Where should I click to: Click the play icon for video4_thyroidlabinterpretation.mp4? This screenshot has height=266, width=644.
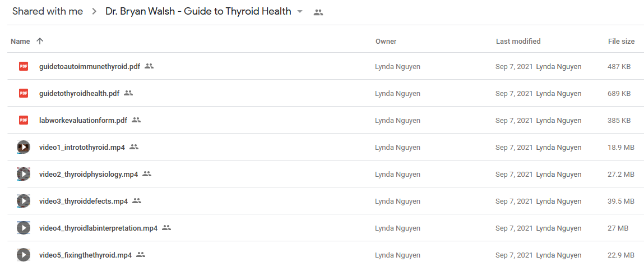point(24,228)
